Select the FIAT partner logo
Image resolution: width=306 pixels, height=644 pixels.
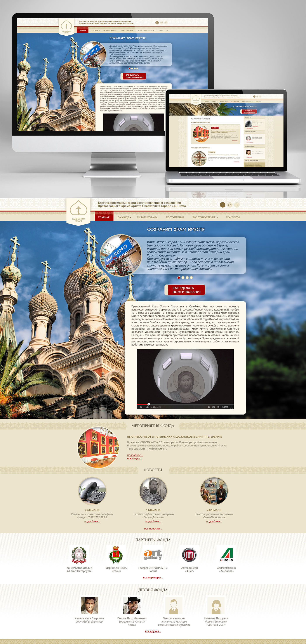tap(190, 555)
